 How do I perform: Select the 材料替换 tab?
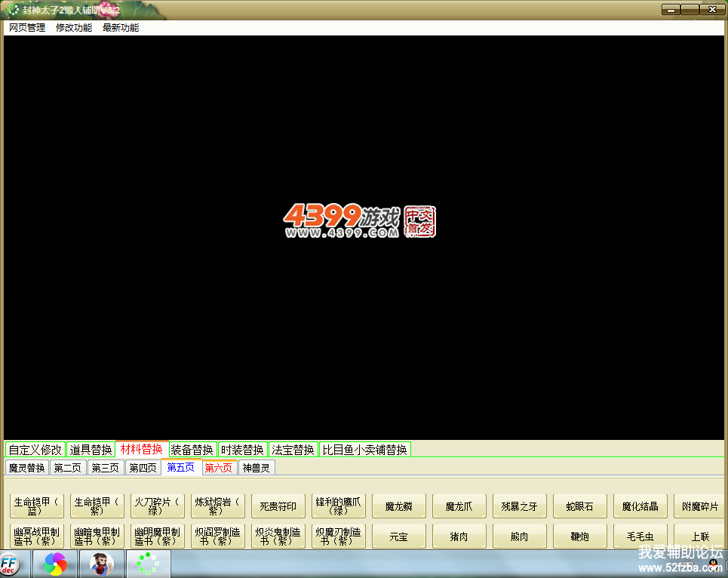[x=142, y=448]
